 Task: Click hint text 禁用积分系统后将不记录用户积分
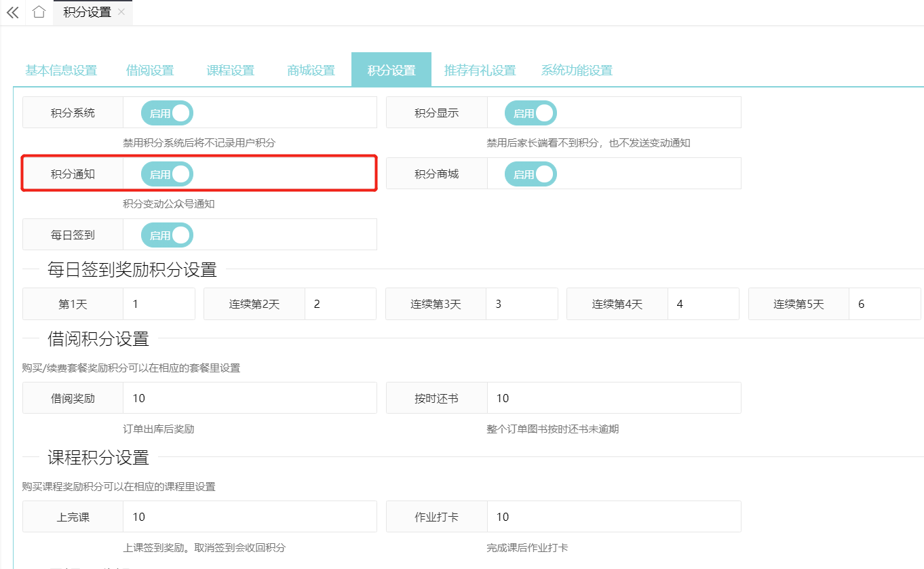pos(199,143)
